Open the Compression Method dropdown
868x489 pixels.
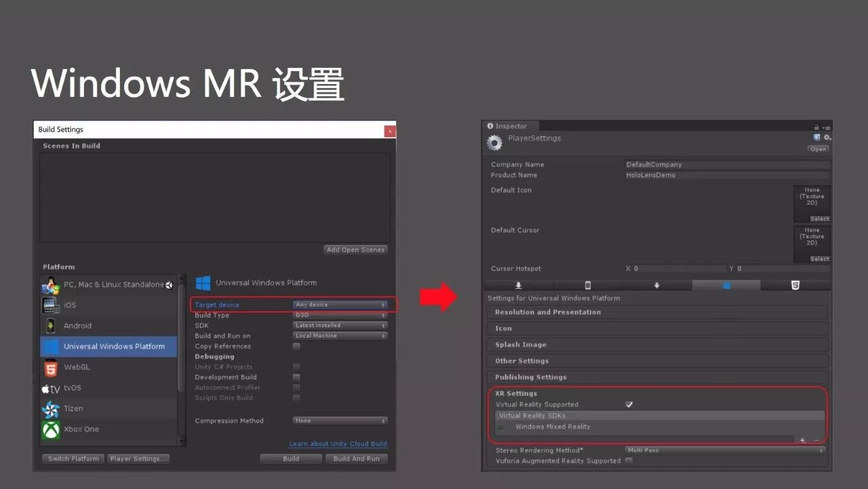coord(340,420)
